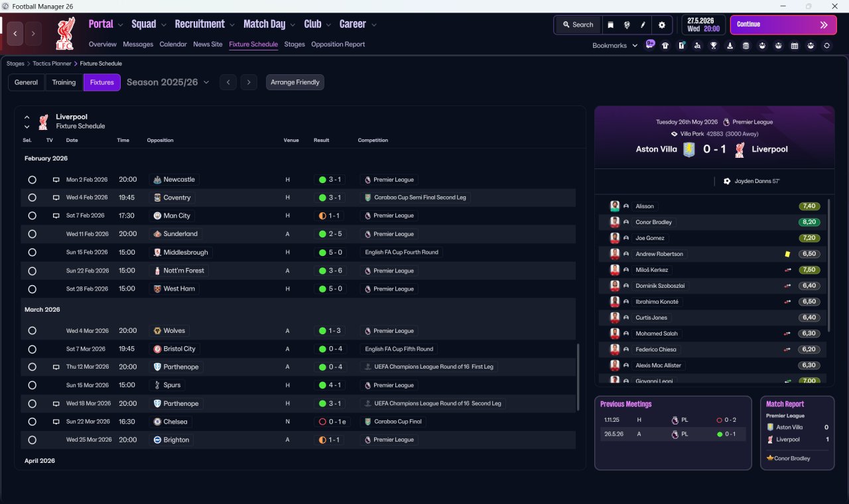Expand the Career menu dropdown arrow
The width and height of the screenshot is (849, 504).
coord(373,25)
